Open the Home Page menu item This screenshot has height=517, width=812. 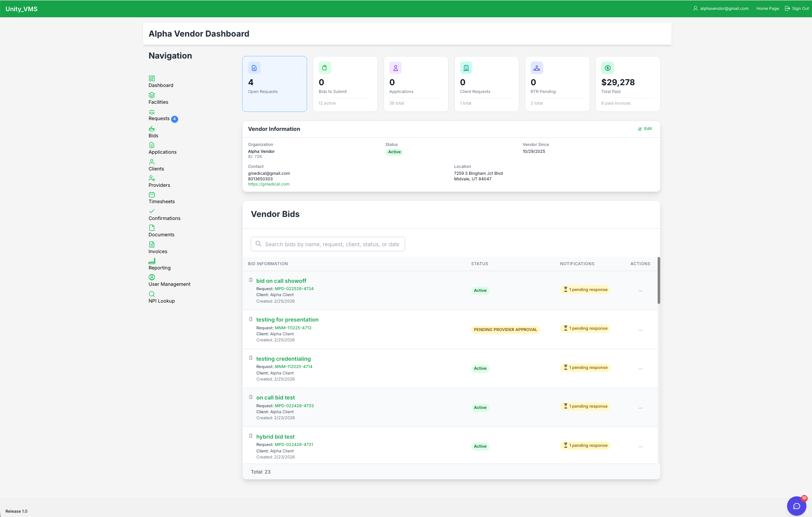click(x=767, y=8)
